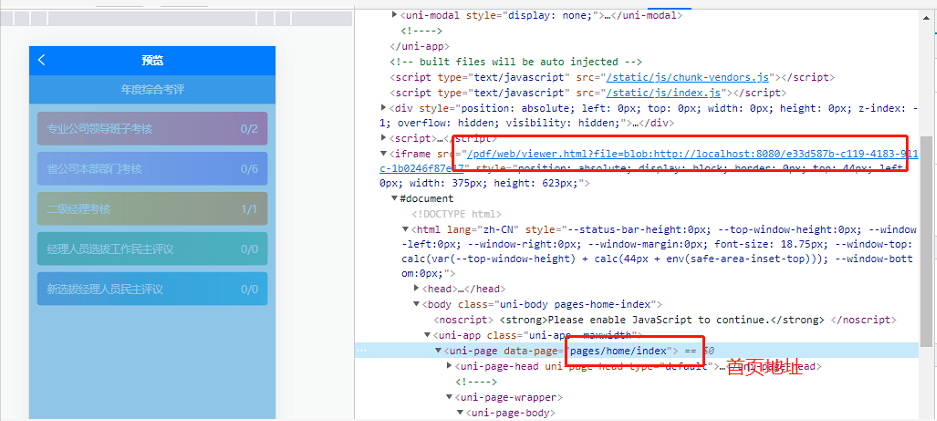This screenshot has width=937, height=421.
Task: Click the 0/6 count on 省公司本部部门考核
Action: point(249,169)
